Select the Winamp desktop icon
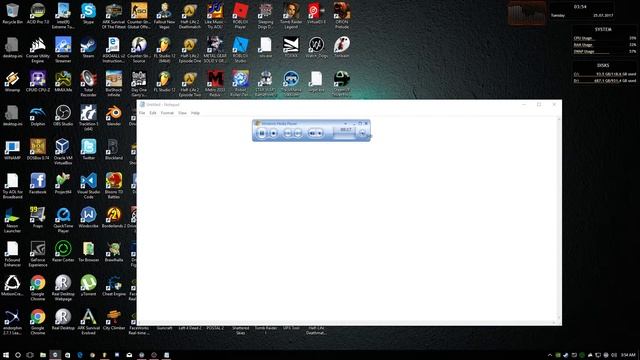The height and width of the screenshot is (360, 640). [x=12, y=82]
